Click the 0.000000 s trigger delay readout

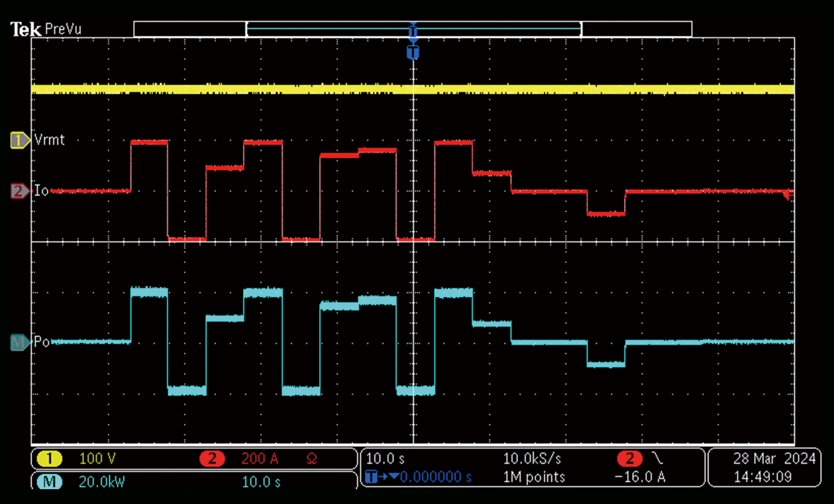[x=435, y=477]
